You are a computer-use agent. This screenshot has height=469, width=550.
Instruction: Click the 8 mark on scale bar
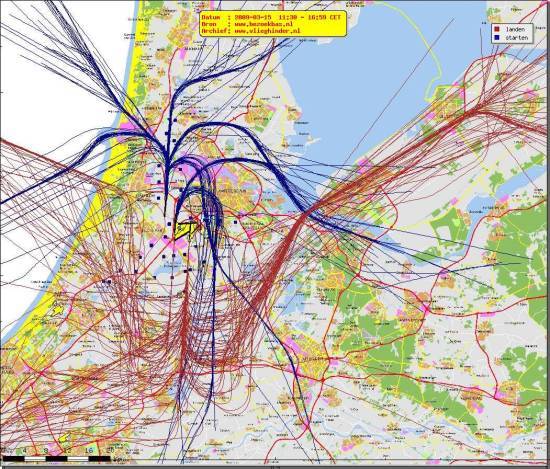pyautogui.click(x=46, y=450)
